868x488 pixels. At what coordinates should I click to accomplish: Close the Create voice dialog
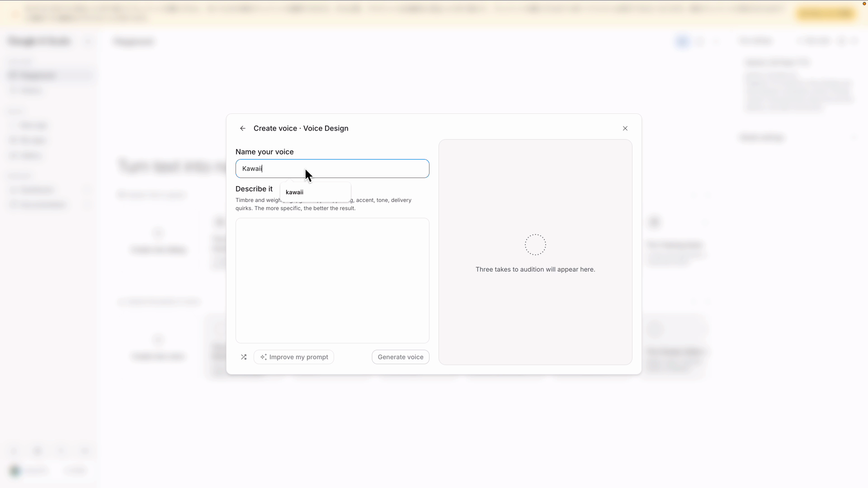625,128
